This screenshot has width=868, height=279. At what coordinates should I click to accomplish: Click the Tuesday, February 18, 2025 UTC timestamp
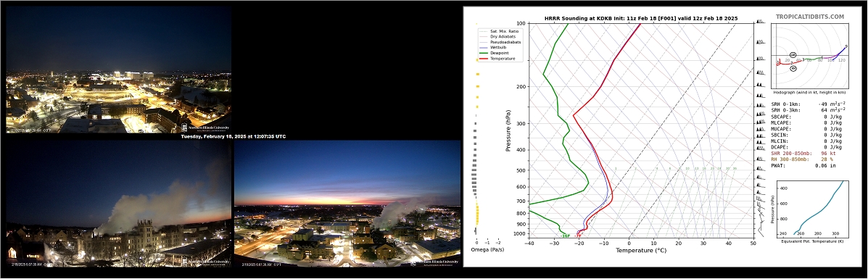click(x=233, y=136)
